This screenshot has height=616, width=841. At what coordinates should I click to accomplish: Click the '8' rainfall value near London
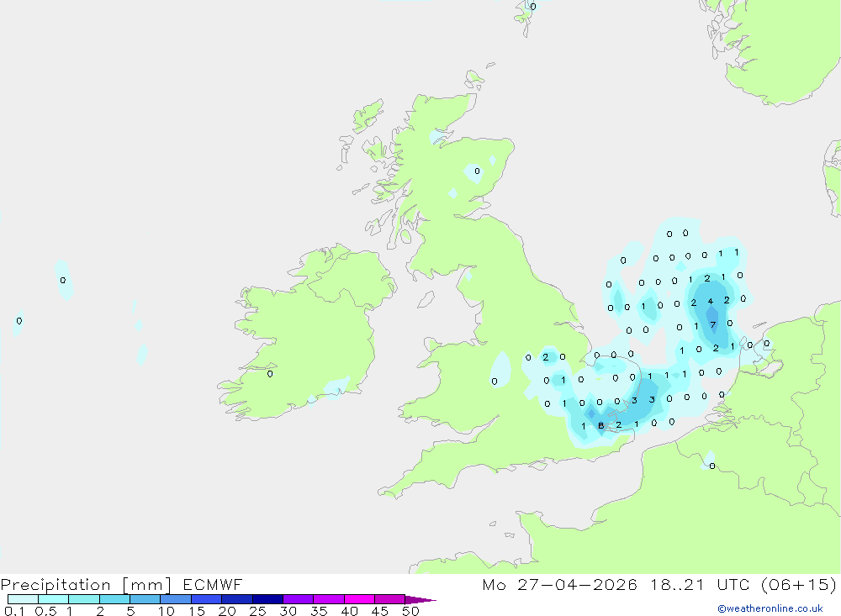600,425
